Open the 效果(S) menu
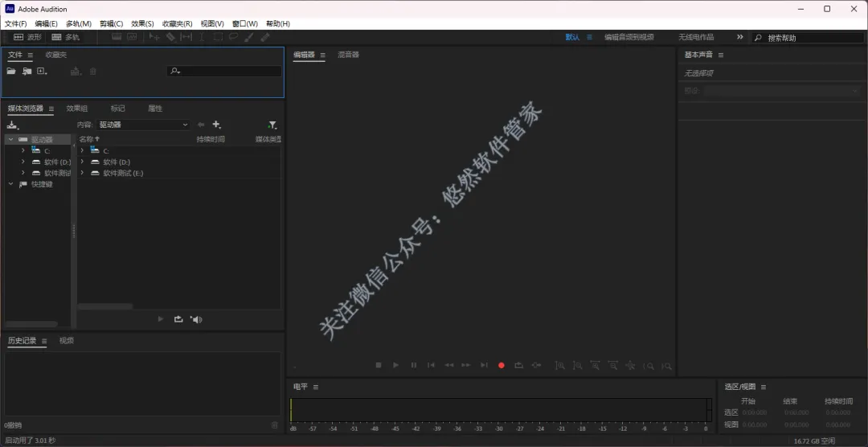 (x=142, y=24)
